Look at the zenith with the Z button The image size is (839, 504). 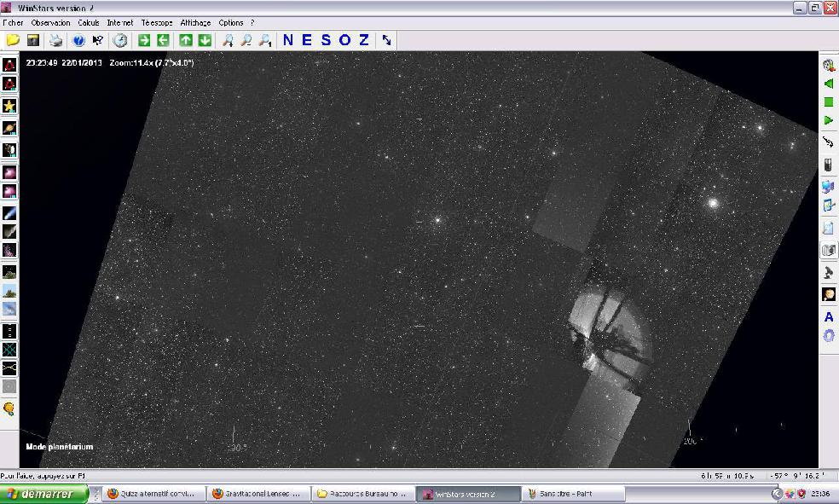[364, 40]
